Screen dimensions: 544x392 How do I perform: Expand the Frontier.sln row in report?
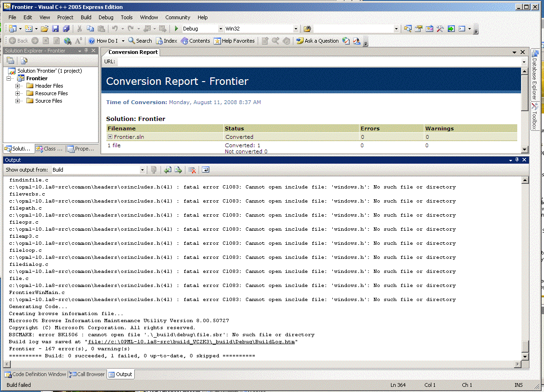[x=110, y=137]
